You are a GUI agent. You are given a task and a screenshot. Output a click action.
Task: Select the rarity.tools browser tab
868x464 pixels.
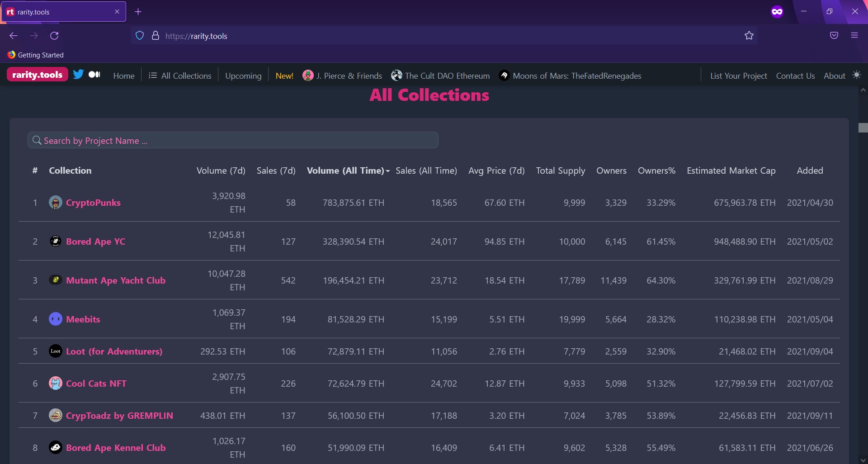(x=64, y=12)
